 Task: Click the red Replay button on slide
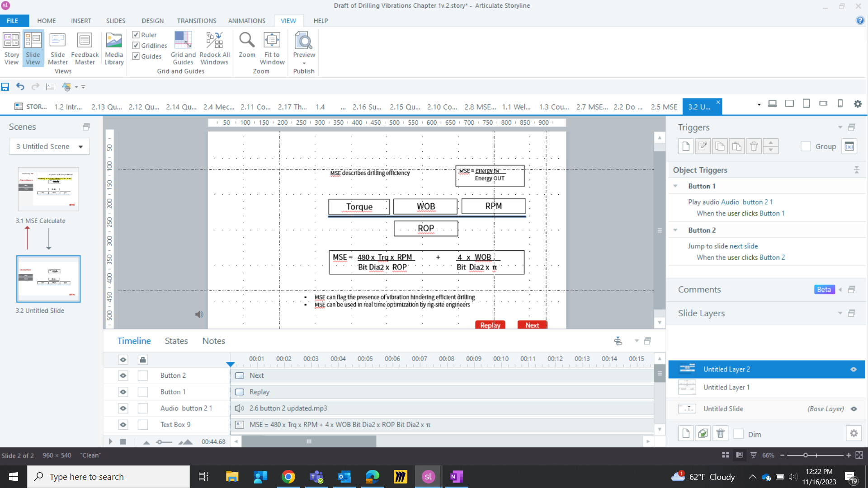(490, 325)
